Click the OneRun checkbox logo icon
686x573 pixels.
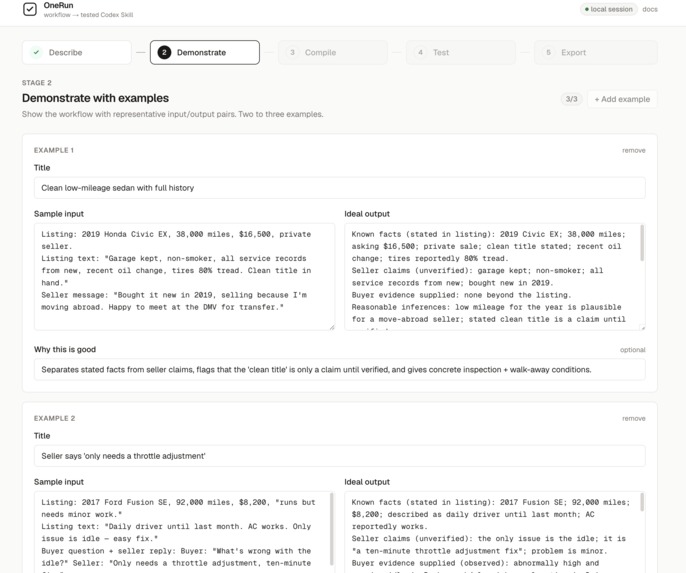point(30,9)
